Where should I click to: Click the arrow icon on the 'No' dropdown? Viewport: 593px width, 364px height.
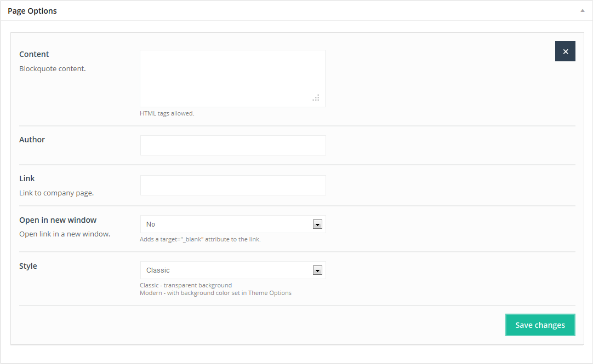(317, 224)
